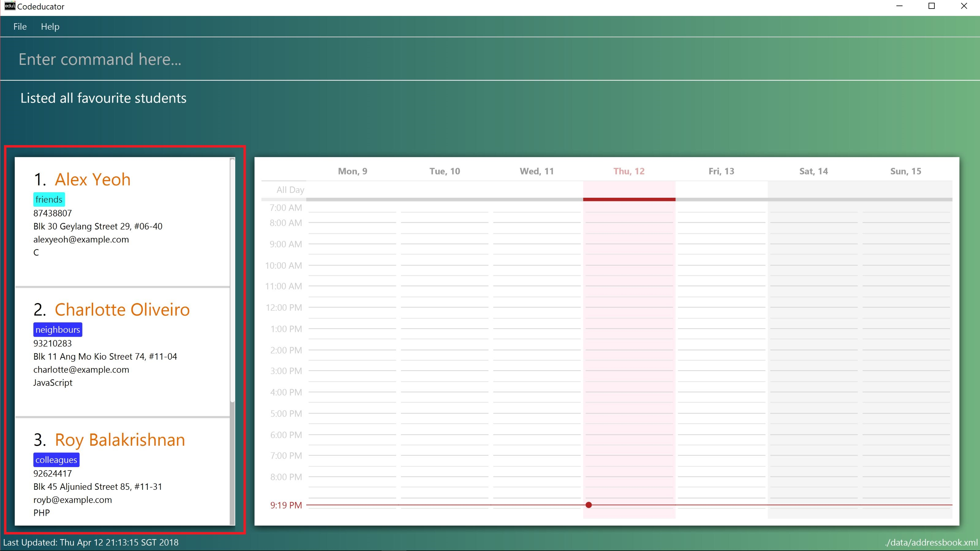Click the '9:19 PM' current time label
Screen dimensions: 980x551
(x=286, y=505)
